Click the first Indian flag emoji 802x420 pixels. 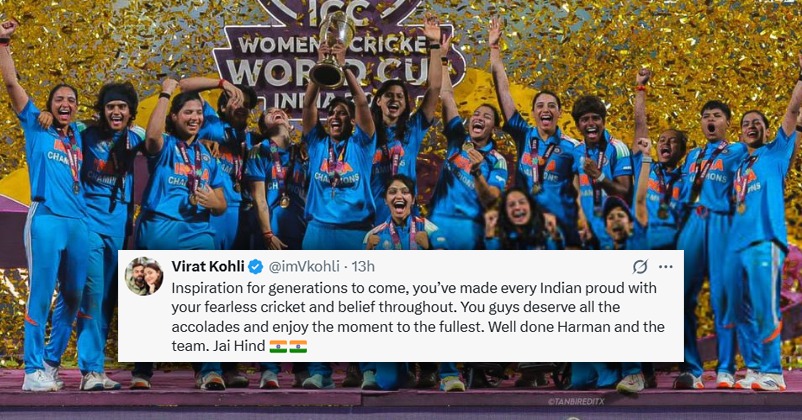pos(278,346)
